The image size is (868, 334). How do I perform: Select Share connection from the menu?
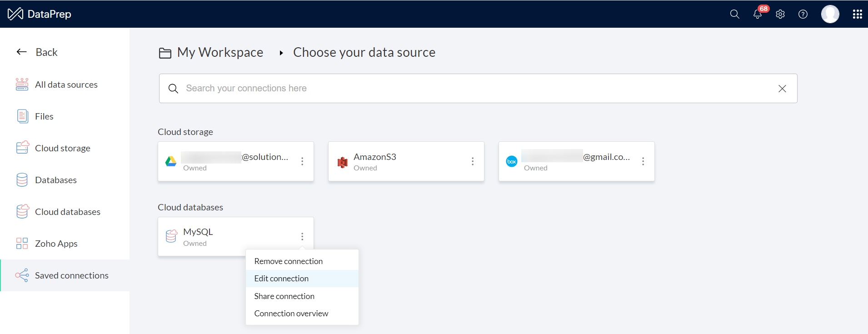point(284,296)
